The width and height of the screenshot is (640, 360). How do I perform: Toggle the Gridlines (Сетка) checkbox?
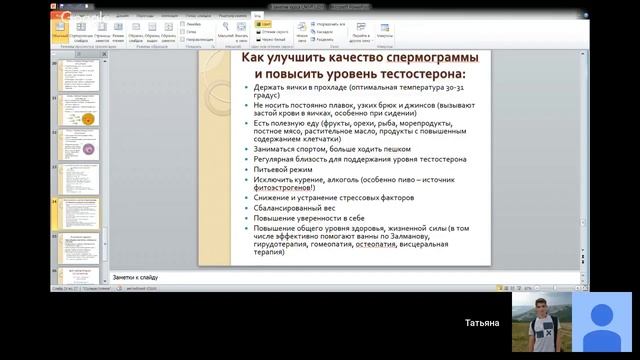tap(182, 31)
